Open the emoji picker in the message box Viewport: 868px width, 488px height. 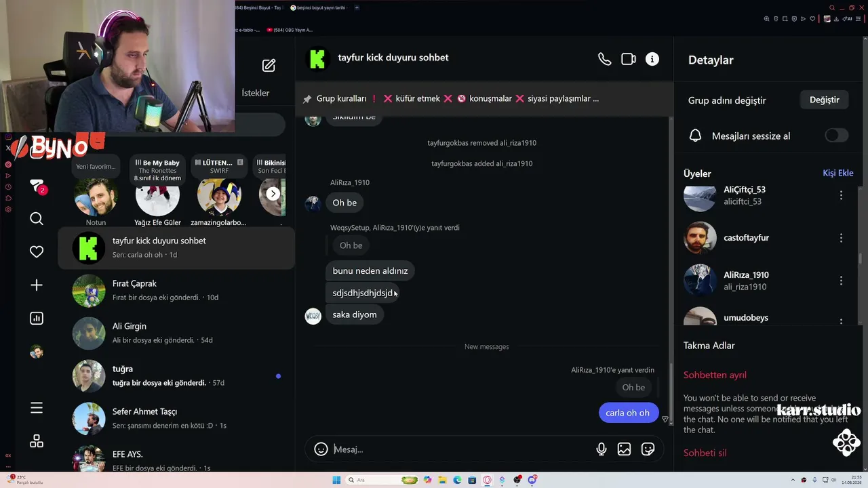point(321,449)
